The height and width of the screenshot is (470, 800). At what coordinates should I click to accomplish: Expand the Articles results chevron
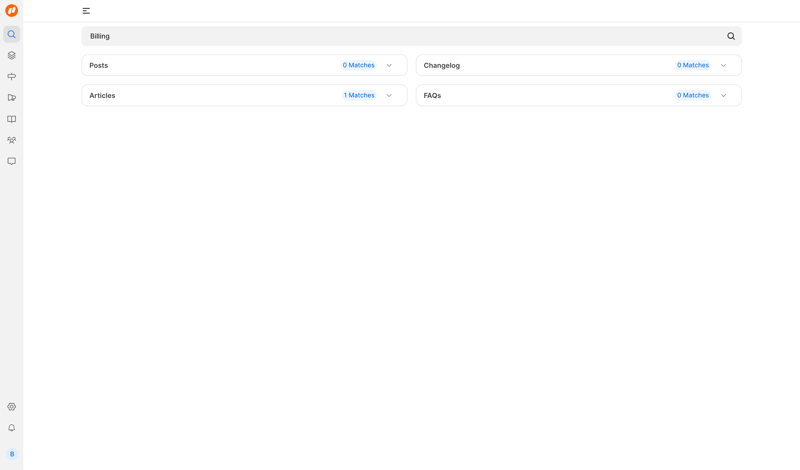(389, 95)
